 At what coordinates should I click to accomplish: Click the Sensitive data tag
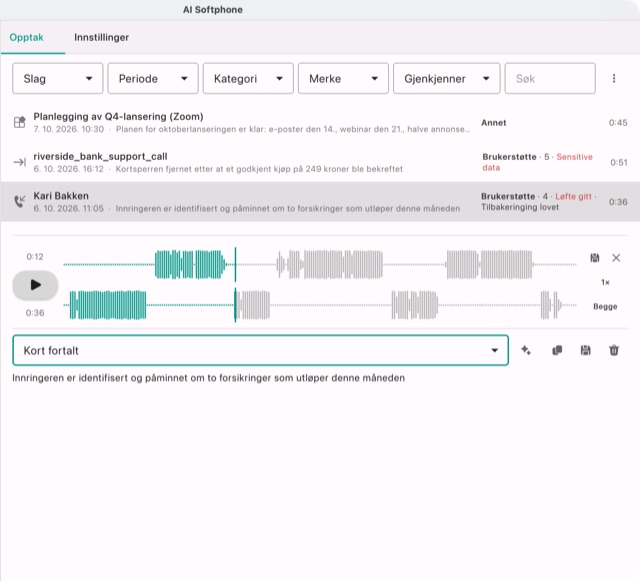(537, 162)
